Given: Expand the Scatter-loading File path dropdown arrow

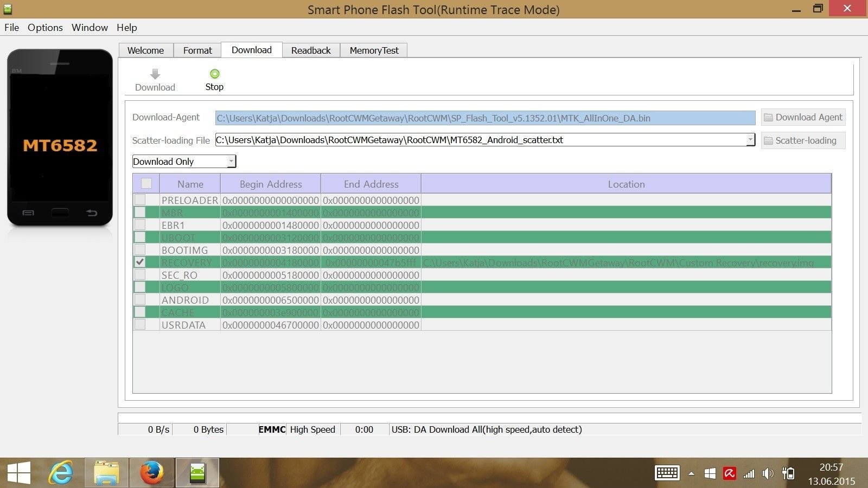Looking at the screenshot, I should (750, 140).
